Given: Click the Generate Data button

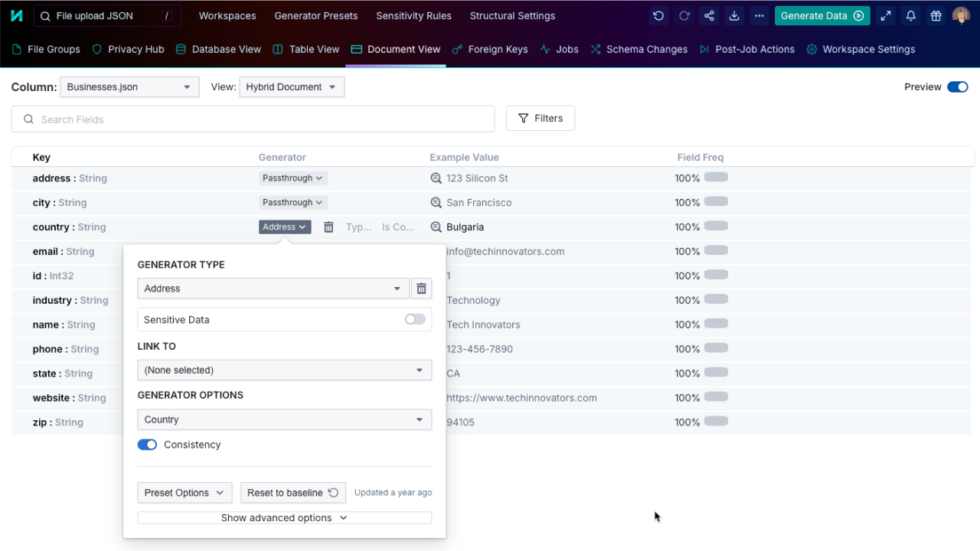Looking at the screenshot, I should coord(822,15).
